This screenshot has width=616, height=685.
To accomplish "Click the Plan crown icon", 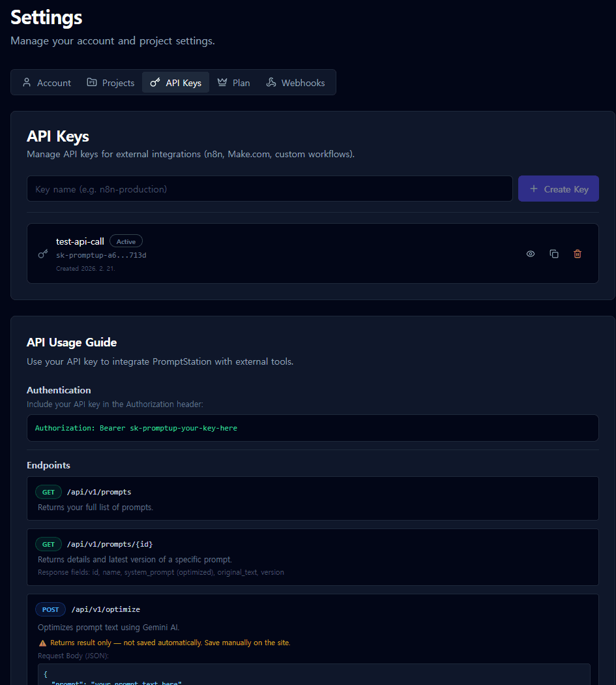I will coord(222,82).
